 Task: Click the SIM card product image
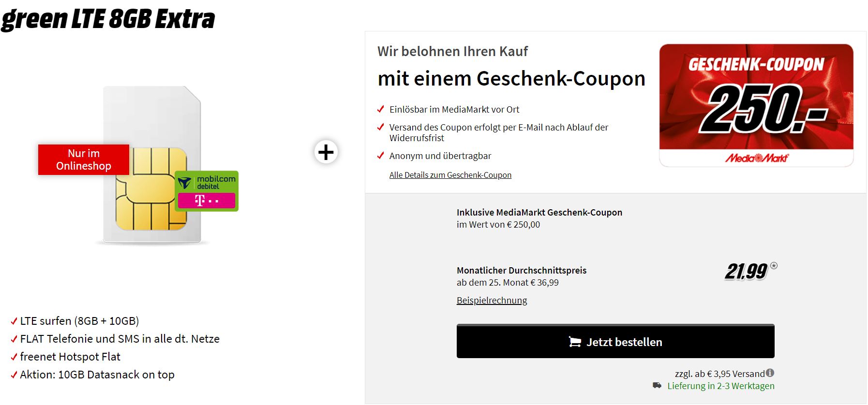pyautogui.click(x=152, y=165)
